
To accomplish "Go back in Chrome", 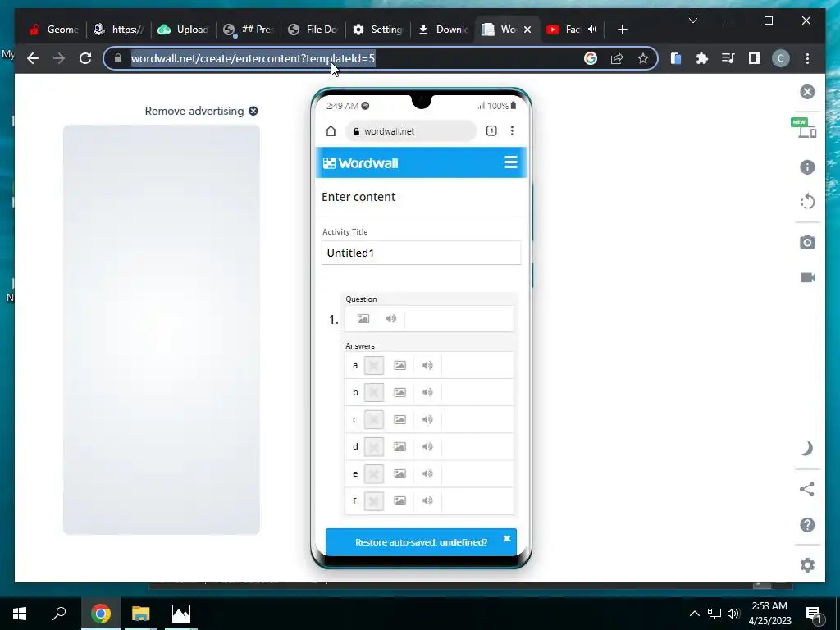I will pyautogui.click(x=33, y=58).
